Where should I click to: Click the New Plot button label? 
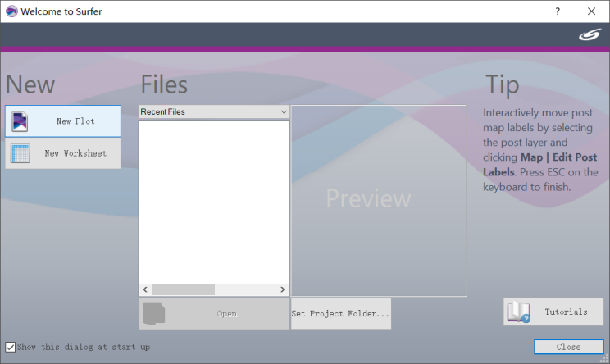(x=75, y=121)
